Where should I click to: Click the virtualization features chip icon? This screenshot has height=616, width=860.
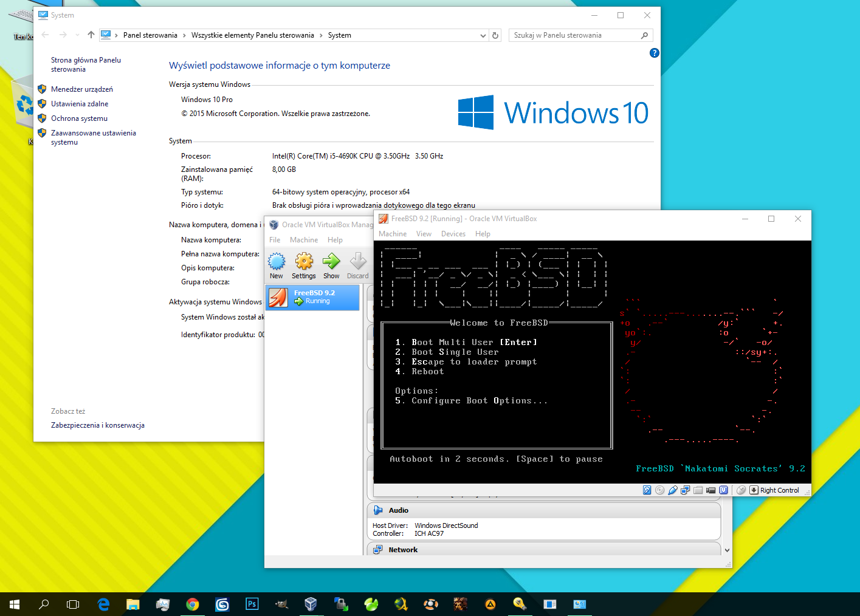[x=723, y=490]
